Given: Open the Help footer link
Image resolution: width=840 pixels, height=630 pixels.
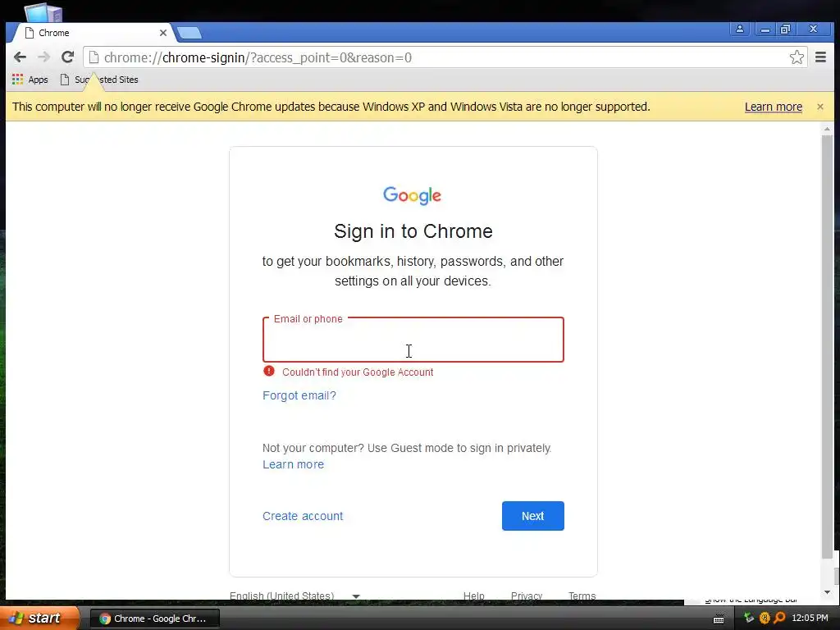Looking at the screenshot, I should [x=473, y=596].
